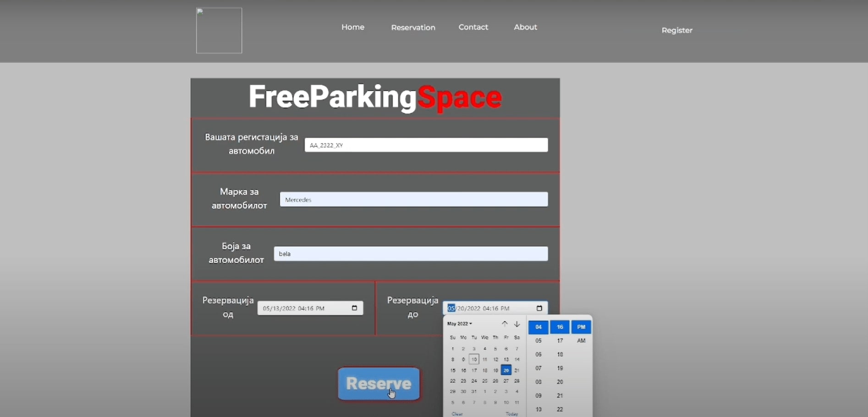Click the car registration input field
This screenshot has width=868, height=417.
(x=426, y=145)
